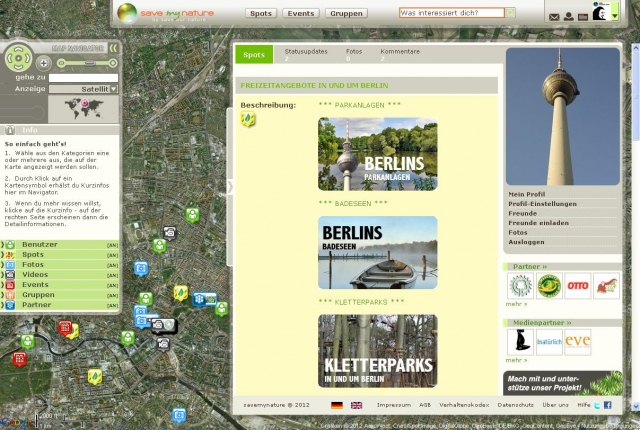Open Profil-Einstellungen link
The width and height of the screenshot is (640, 430).
542,204
